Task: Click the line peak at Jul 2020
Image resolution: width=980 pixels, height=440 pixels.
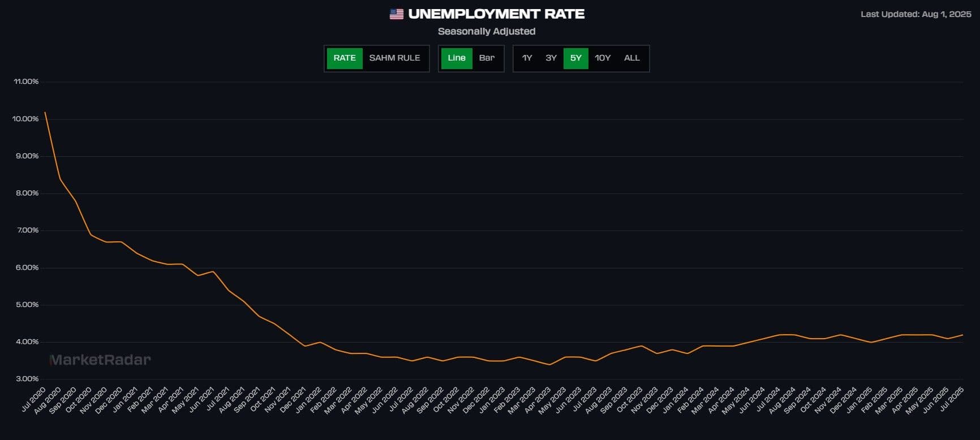Action: click(45, 112)
